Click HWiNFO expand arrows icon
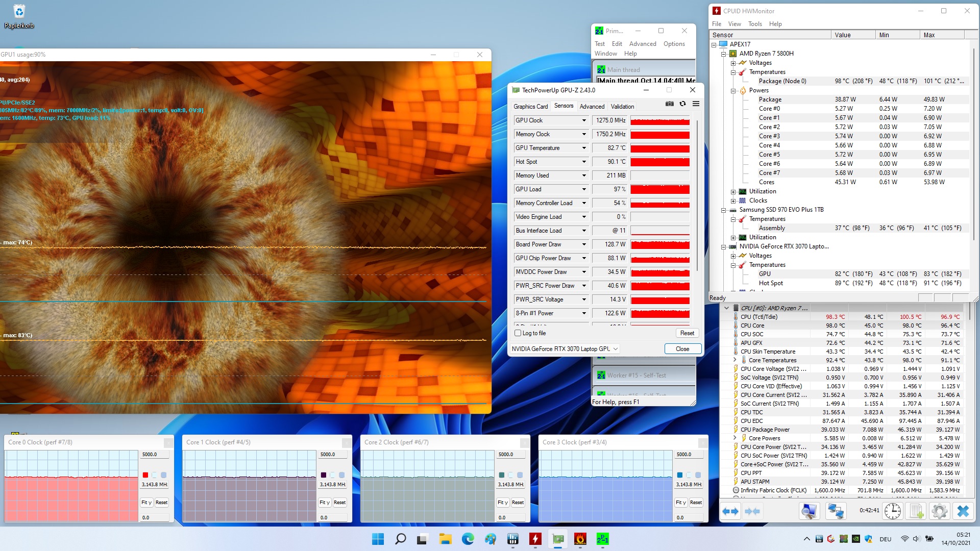This screenshot has height=551, width=980. [x=730, y=511]
